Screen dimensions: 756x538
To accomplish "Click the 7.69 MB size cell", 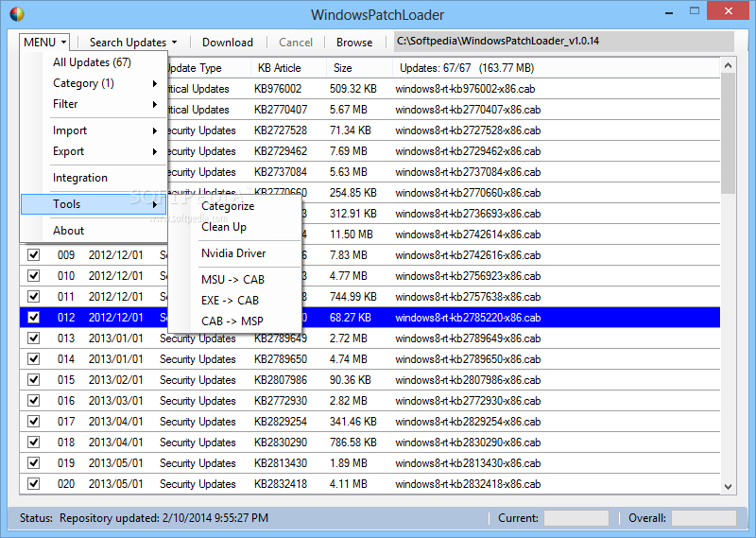I will point(348,151).
